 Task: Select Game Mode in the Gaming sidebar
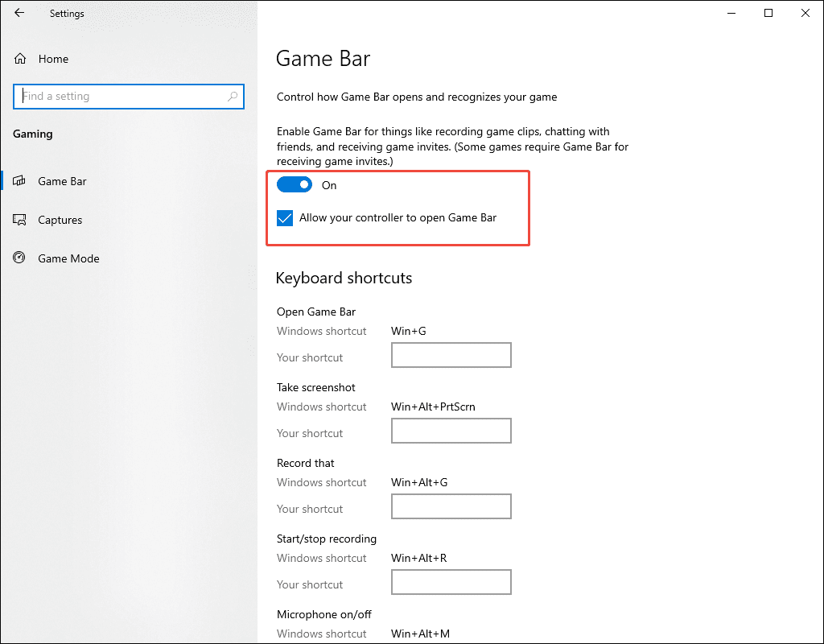(68, 258)
